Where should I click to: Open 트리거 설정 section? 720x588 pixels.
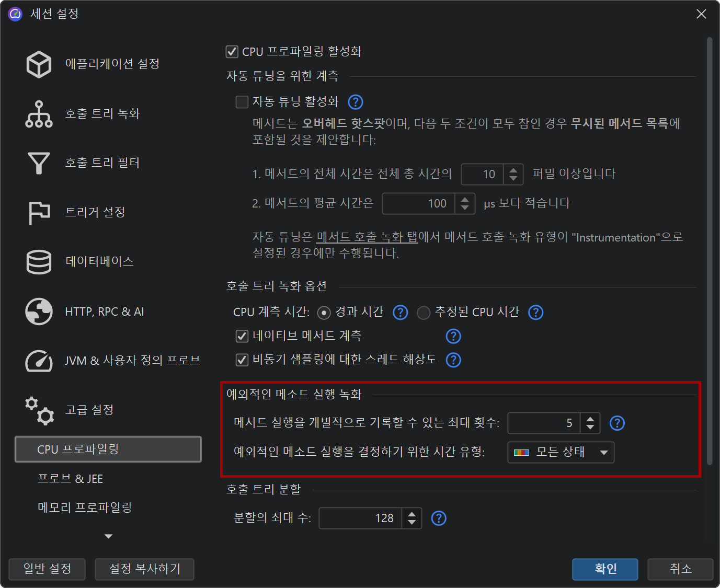[x=108, y=212]
